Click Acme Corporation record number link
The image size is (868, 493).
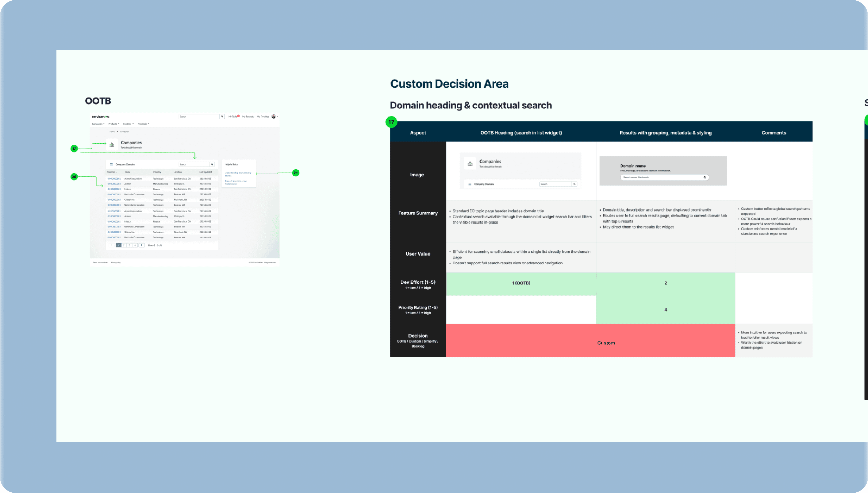(114, 178)
